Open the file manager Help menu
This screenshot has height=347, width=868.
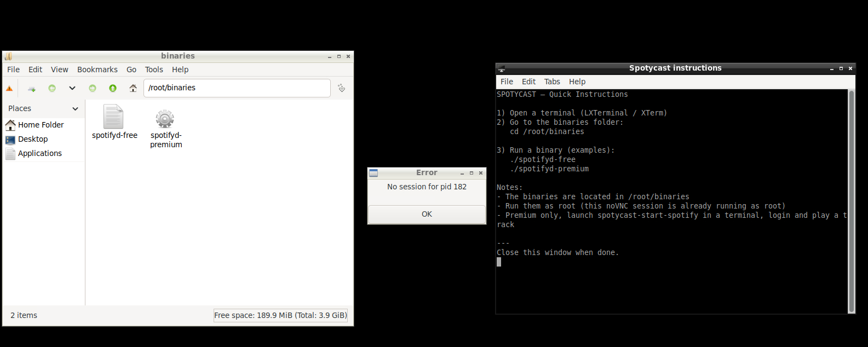pyautogui.click(x=180, y=70)
